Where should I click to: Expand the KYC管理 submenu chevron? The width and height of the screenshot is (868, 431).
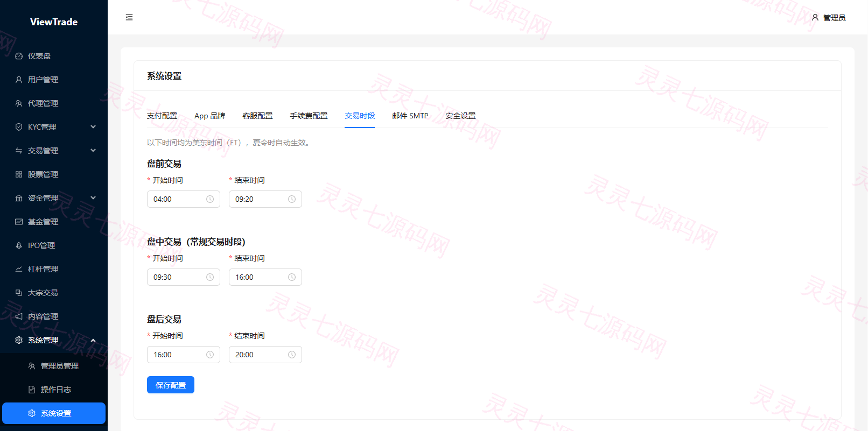[93, 127]
